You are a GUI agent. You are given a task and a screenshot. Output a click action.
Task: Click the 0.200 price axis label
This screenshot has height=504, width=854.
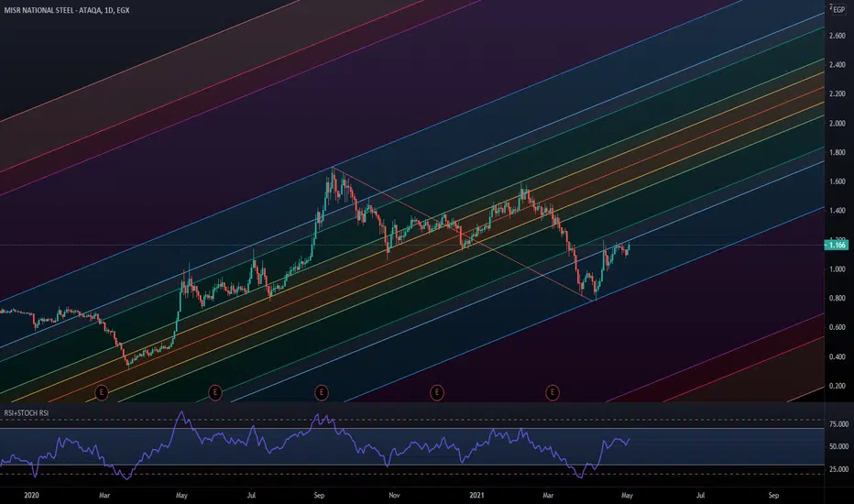pos(838,386)
